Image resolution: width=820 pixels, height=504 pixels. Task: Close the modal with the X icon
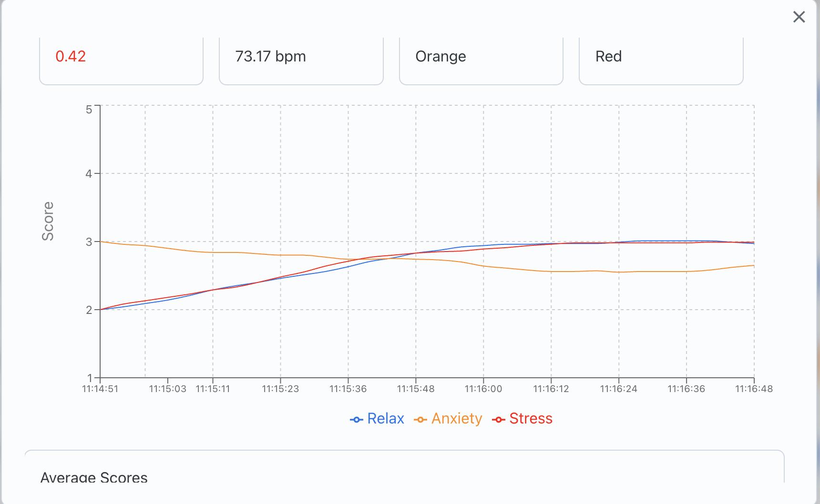(799, 17)
